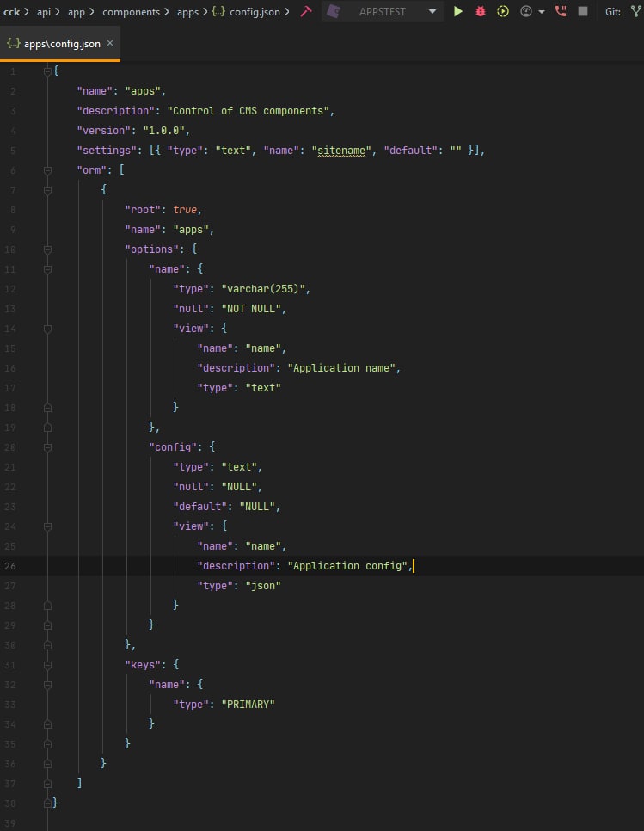Collapse the "view" fold marker on line 14
The height and width of the screenshot is (831, 644).
(x=47, y=329)
